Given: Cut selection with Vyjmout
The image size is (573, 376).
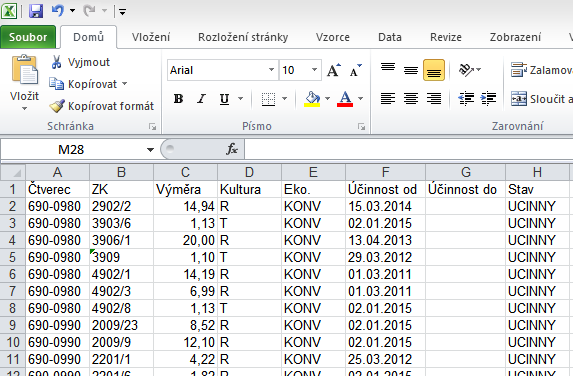Looking at the screenshot, I should (80, 62).
